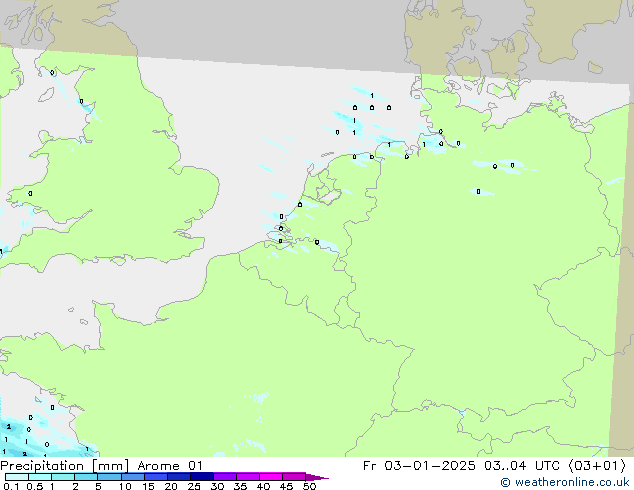The width and height of the screenshot is (634, 490).
Task: Pick the 40–45 mm bright pink swatch
Action: click(x=271, y=477)
